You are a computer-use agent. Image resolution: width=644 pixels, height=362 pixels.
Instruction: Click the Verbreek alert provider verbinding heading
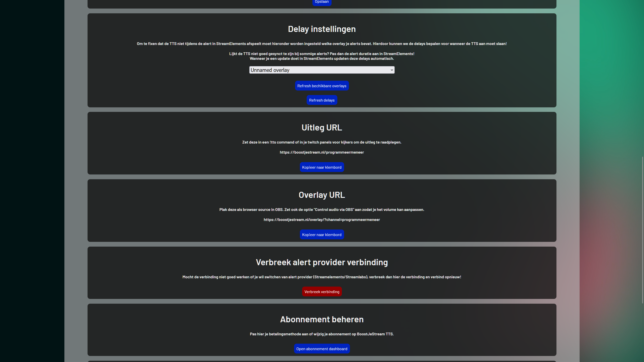point(322,262)
